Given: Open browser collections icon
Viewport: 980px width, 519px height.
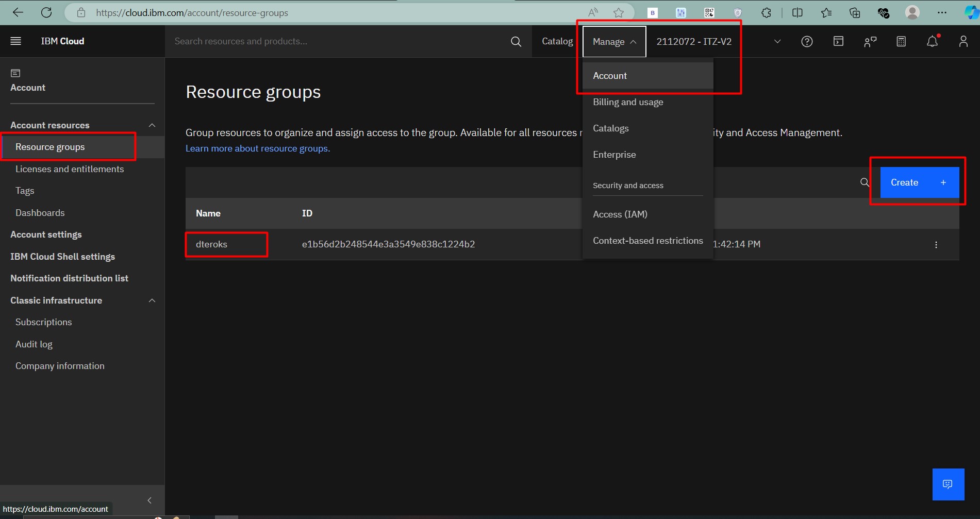Looking at the screenshot, I should pyautogui.click(x=855, y=12).
